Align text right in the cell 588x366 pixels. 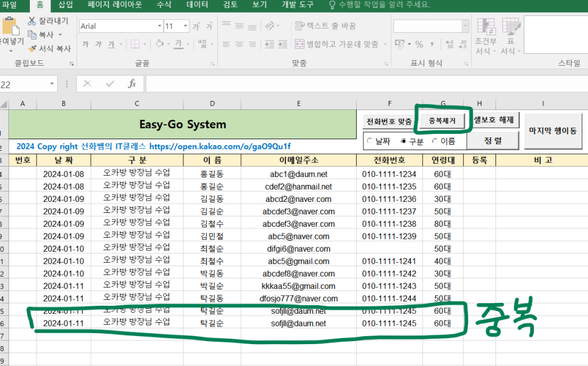pos(252,44)
